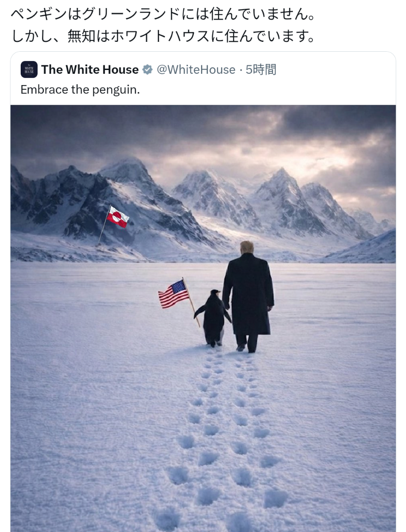Screen dimensions: 406x532
Task: Open the 5時間 timestamp link
Action: [261, 70]
